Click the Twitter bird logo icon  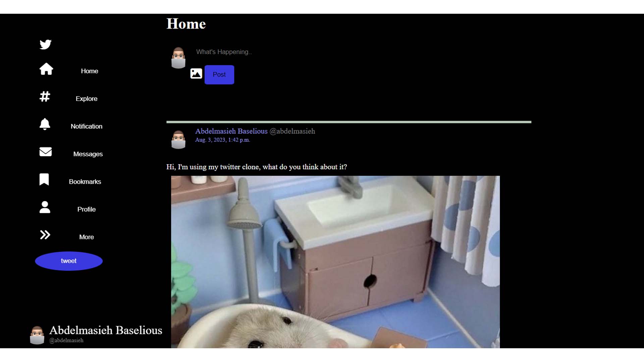tap(45, 44)
